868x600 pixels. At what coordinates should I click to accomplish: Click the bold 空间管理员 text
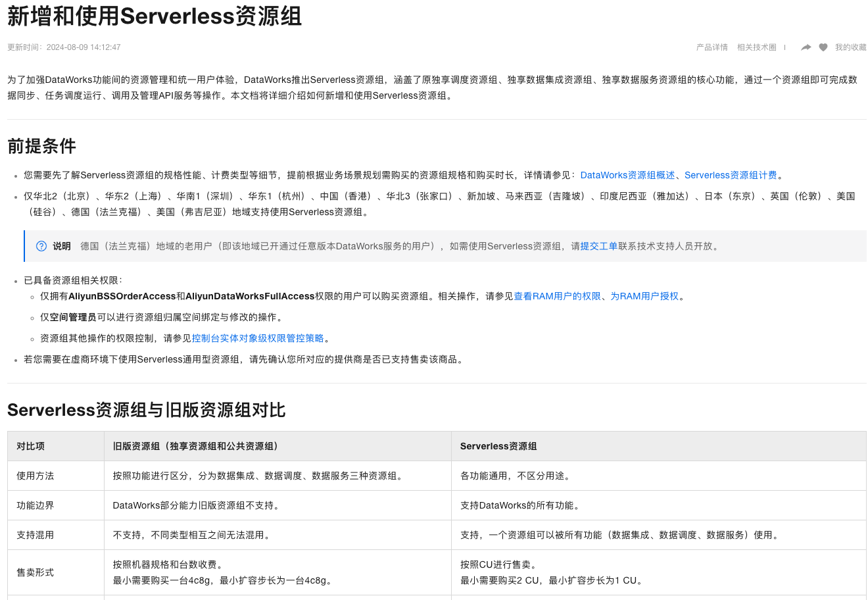pyautogui.click(x=73, y=317)
